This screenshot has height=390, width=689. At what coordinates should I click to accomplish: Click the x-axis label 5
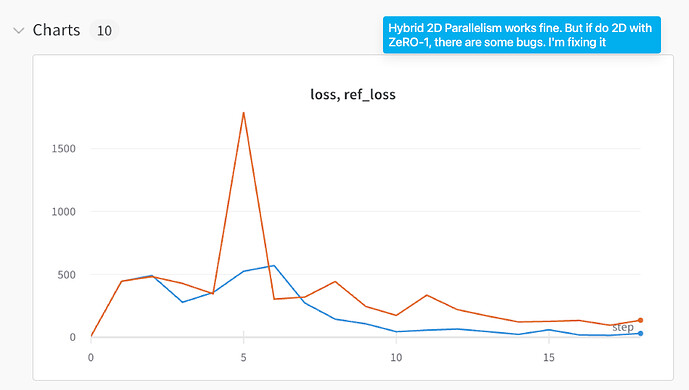pos(243,358)
